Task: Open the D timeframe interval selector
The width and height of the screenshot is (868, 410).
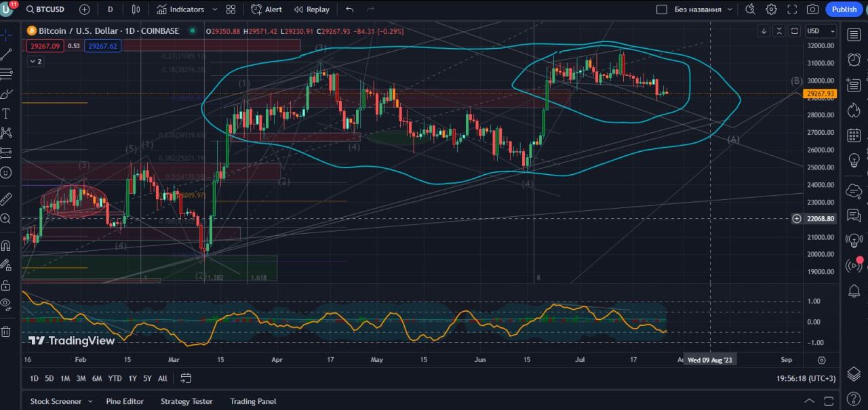Action: click(x=111, y=9)
